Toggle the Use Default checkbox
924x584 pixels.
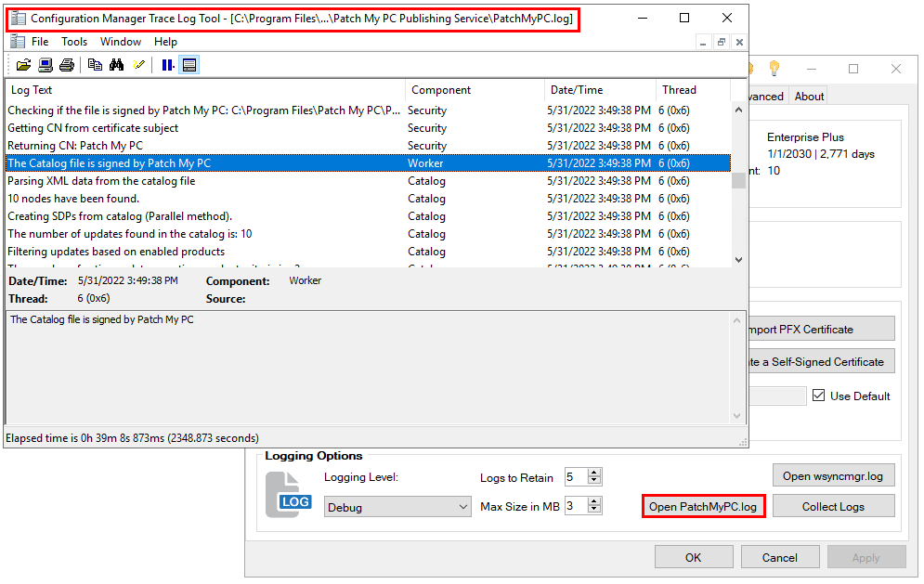click(x=818, y=396)
